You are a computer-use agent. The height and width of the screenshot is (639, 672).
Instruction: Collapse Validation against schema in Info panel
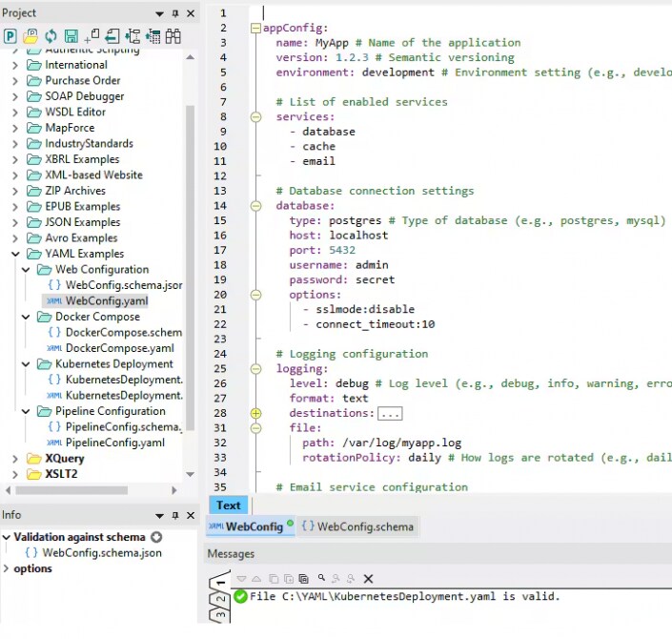click(6, 537)
